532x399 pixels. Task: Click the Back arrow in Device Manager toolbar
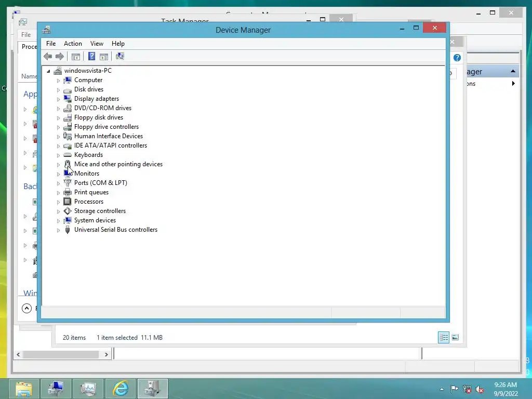point(48,56)
